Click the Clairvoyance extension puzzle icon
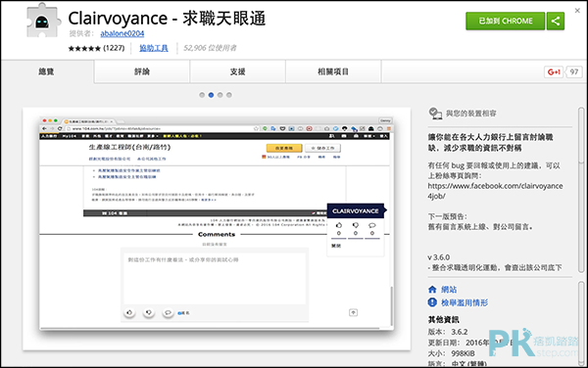This screenshot has width=588, height=368. coord(43,21)
